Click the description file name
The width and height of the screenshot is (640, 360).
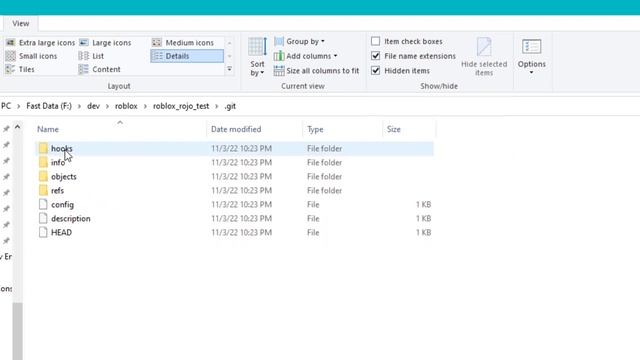click(x=71, y=219)
